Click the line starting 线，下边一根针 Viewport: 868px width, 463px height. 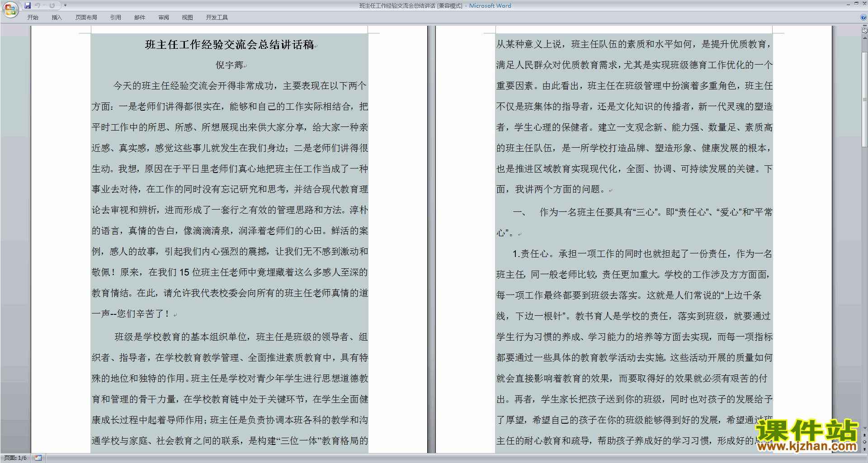point(633,316)
